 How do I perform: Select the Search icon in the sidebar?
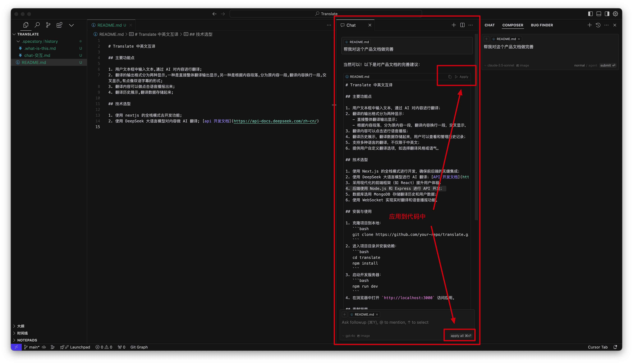pos(37,25)
